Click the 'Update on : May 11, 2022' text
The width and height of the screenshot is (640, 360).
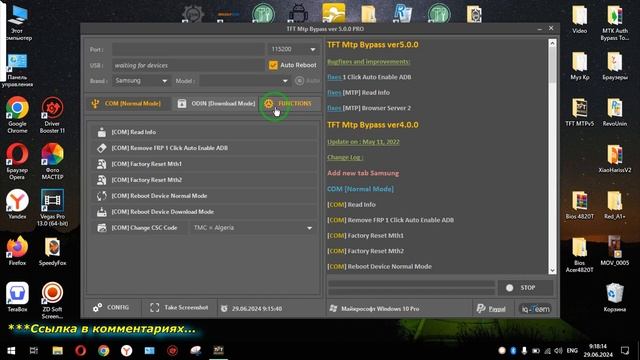pyautogui.click(x=363, y=142)
